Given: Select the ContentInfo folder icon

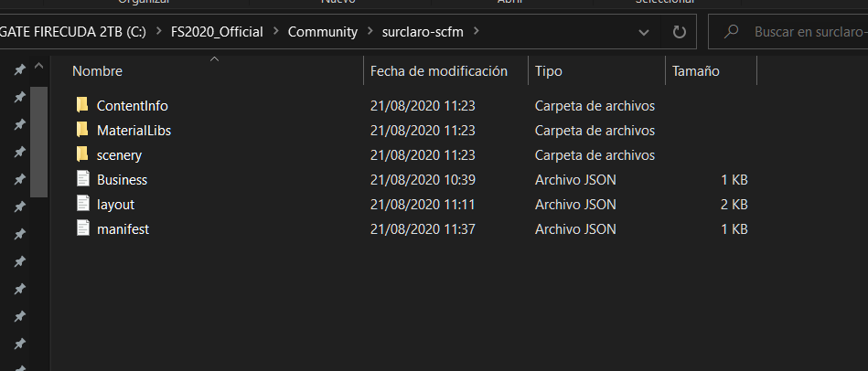Looking at the screenshot, I should [82, 105].
